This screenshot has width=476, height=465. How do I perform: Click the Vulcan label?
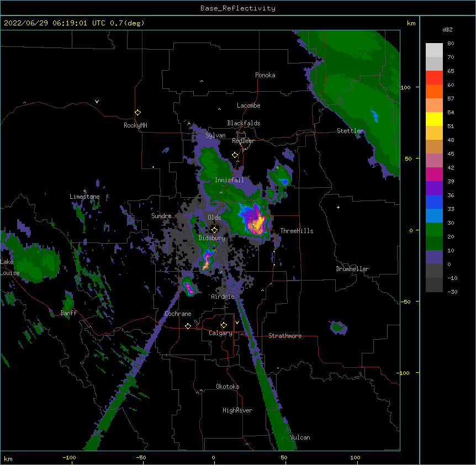coord(300,437)
